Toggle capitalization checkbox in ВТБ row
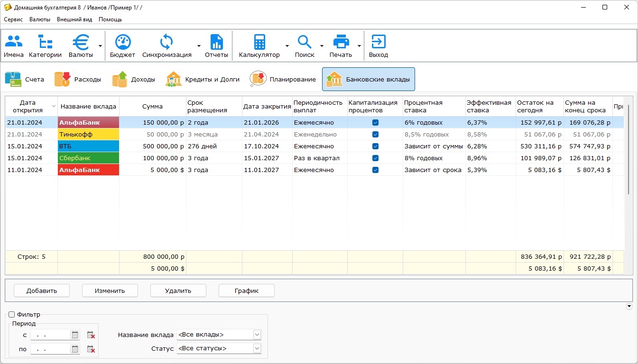Image resolution: width=638 pixels, height=364 pixels. pyautogui.click(x=375, y=146)
